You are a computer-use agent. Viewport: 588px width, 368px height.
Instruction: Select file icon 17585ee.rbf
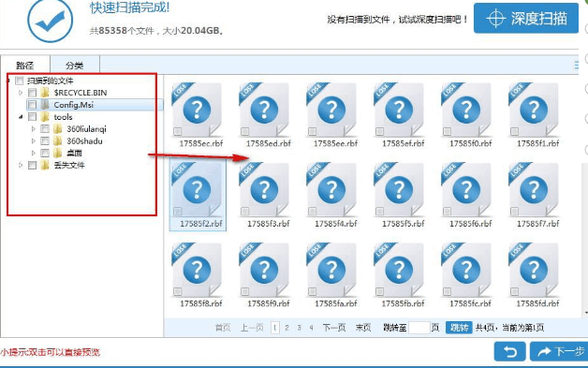click(x=331, y=110)
